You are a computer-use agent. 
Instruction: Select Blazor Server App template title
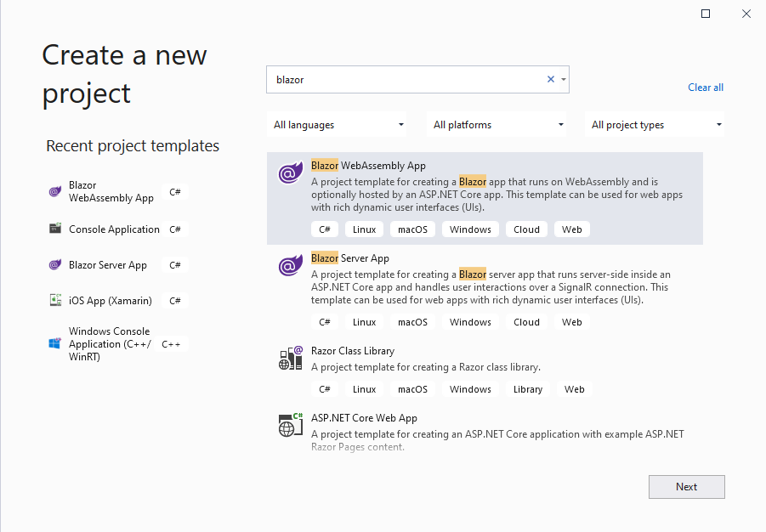tap(349, 258)
